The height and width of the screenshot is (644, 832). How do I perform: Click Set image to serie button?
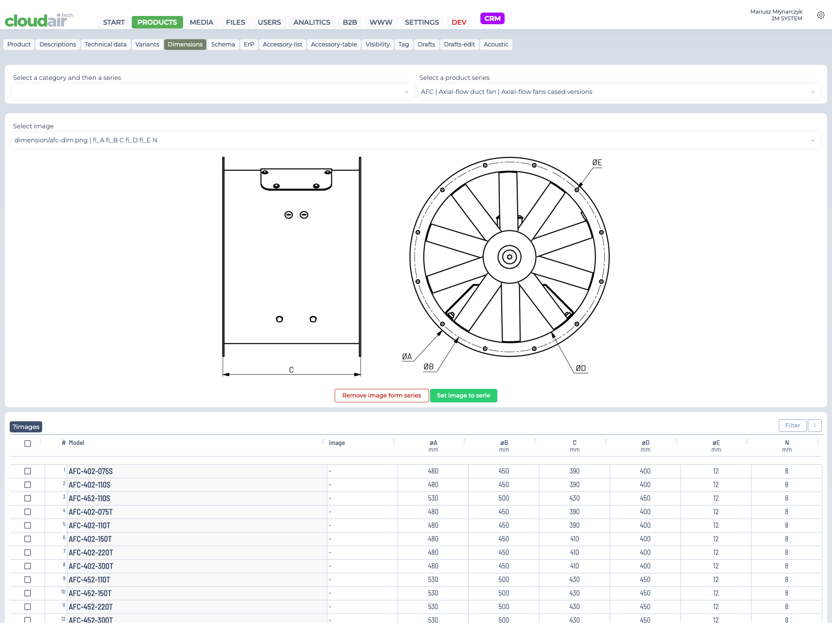(x=463, y=396)
